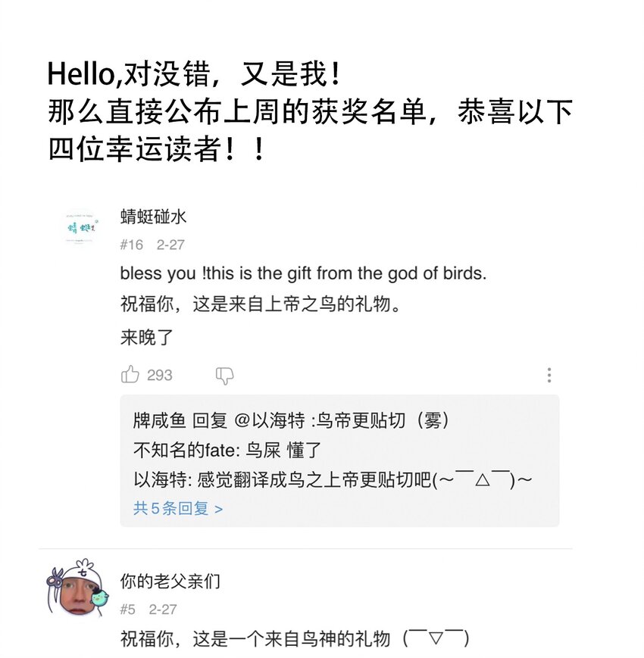Image resolution: width=644 pixels, height=658 pixels.
Task: Expand the 共5条回复 replies
Action: coord(178,509)
